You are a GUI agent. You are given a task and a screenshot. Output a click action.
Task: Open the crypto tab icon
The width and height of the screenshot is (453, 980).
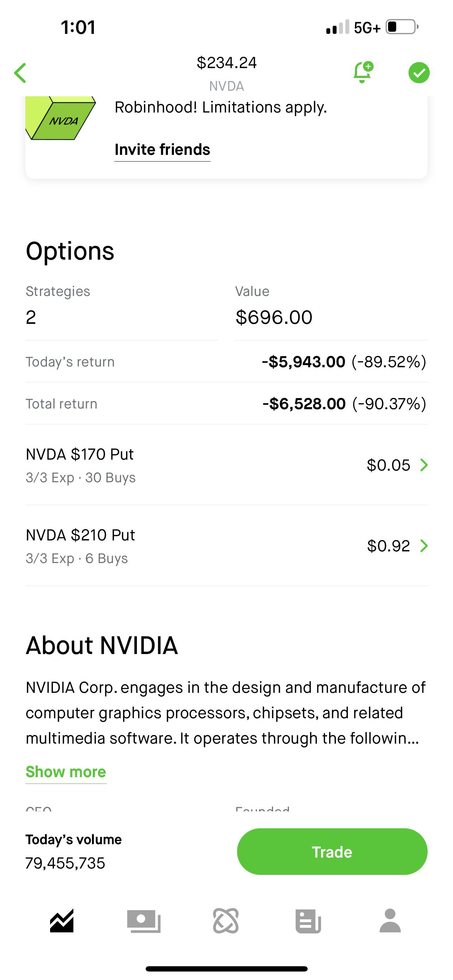click(226, 921)
